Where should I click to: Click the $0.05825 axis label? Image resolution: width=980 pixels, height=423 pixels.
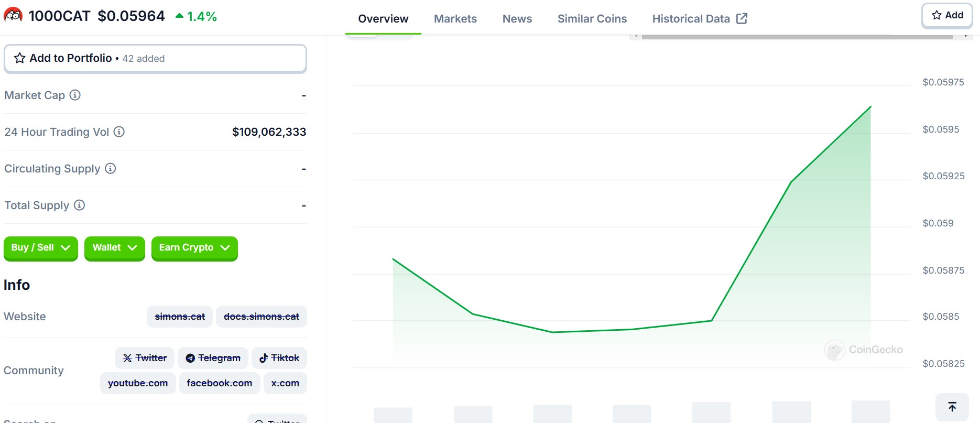943,364
